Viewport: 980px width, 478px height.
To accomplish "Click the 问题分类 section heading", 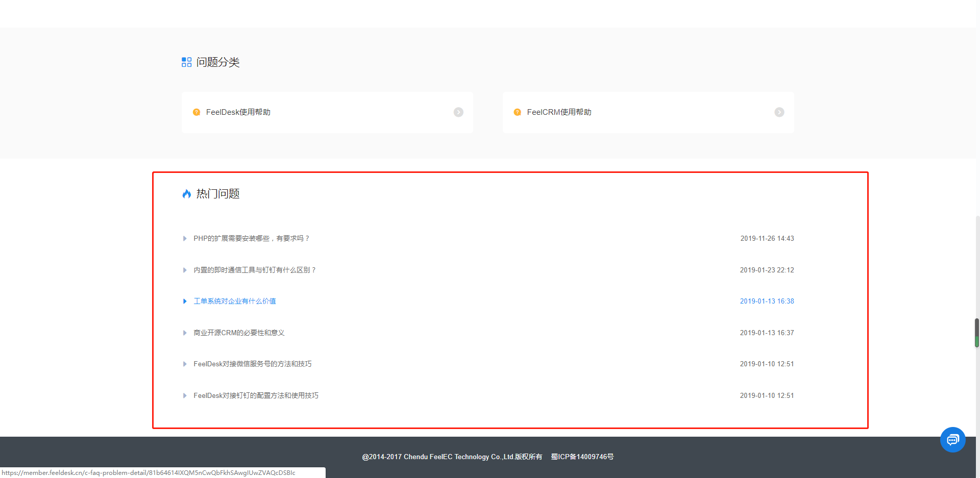I will pos(218,62).
